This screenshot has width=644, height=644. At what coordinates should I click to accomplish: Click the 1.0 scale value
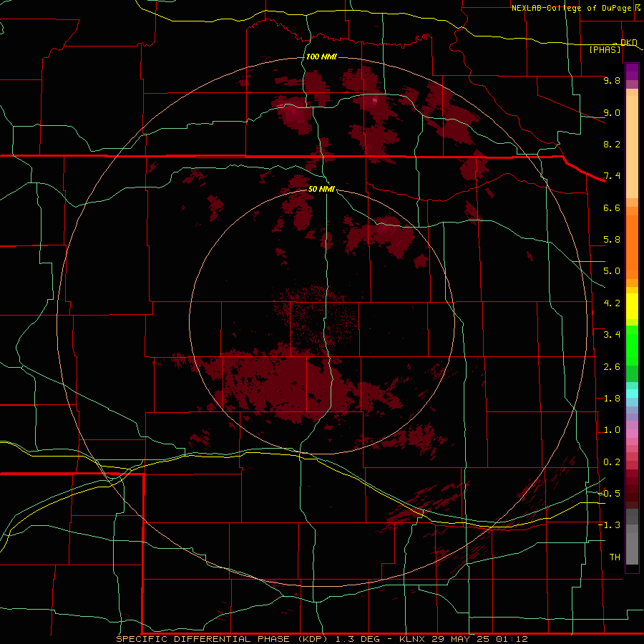pos(612,430)
